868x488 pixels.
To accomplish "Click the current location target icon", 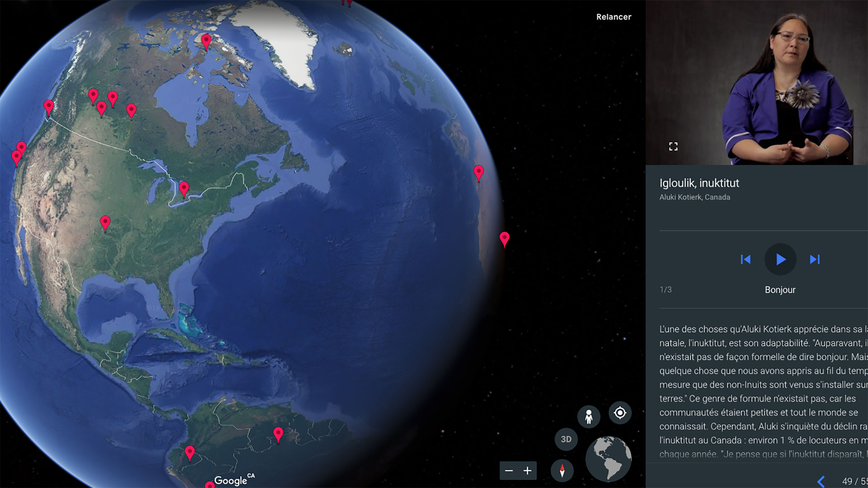I will (620, 412).
